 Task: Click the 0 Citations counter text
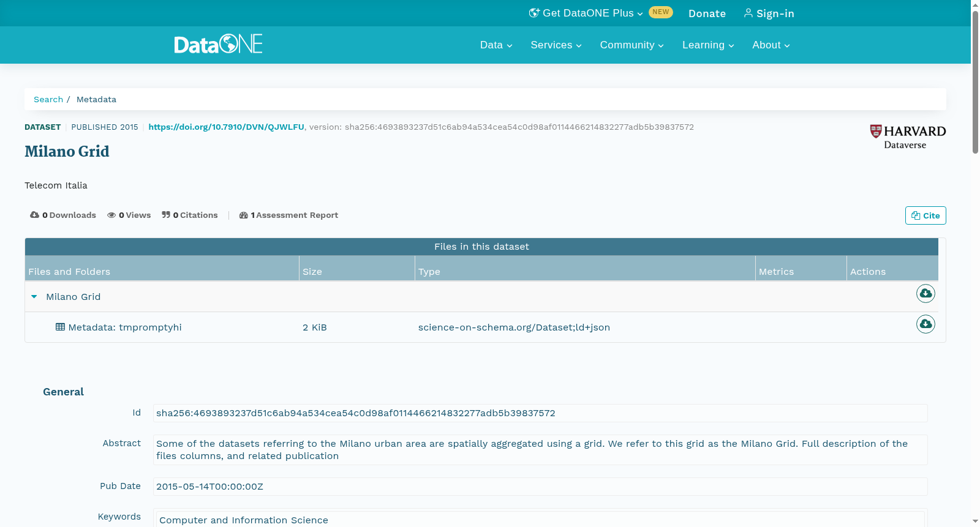coord(195,215)
